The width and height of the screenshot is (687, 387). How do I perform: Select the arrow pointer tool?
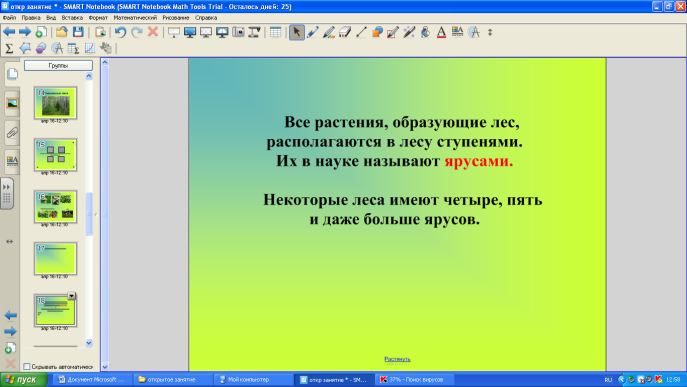pyautogui.click(x=297, y=32)
